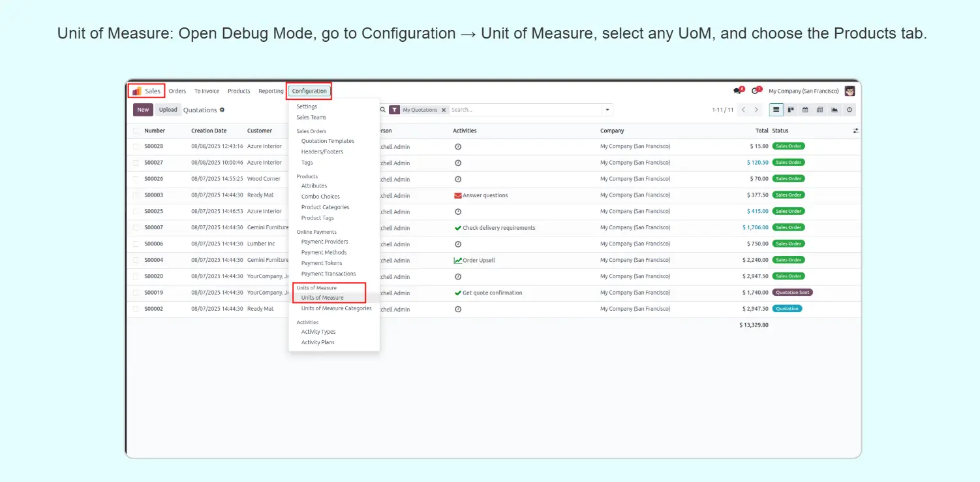
Task: Select Units of Measure menu entry
Action: tap(322, 298)
